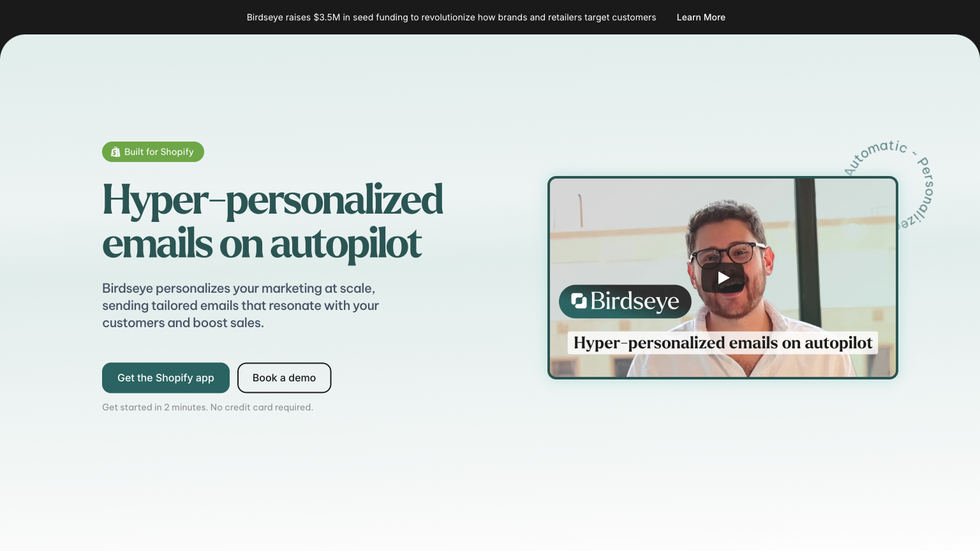Click the Shopify bag icon in the badge
The height and width of the screenshot is (551, 980).
(x=115, y=152)
